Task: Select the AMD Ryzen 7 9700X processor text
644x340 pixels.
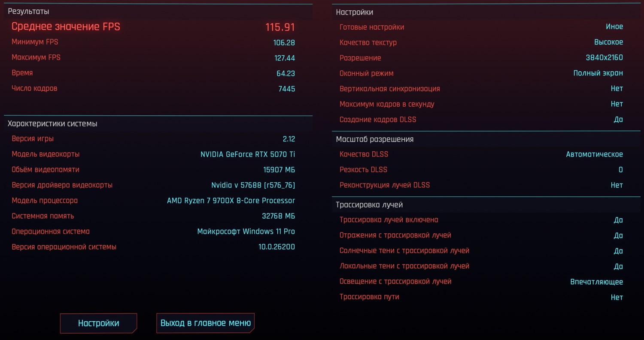Action: (231, 201)
